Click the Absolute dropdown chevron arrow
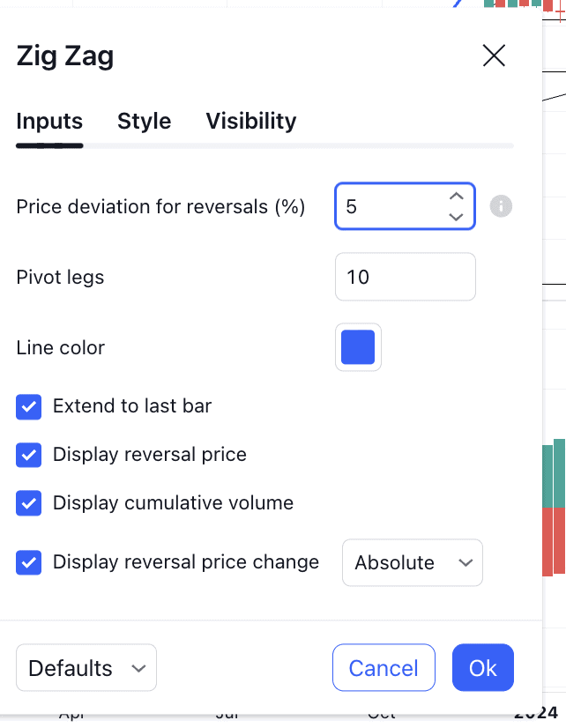566x728 pixels. pos(465,562)
